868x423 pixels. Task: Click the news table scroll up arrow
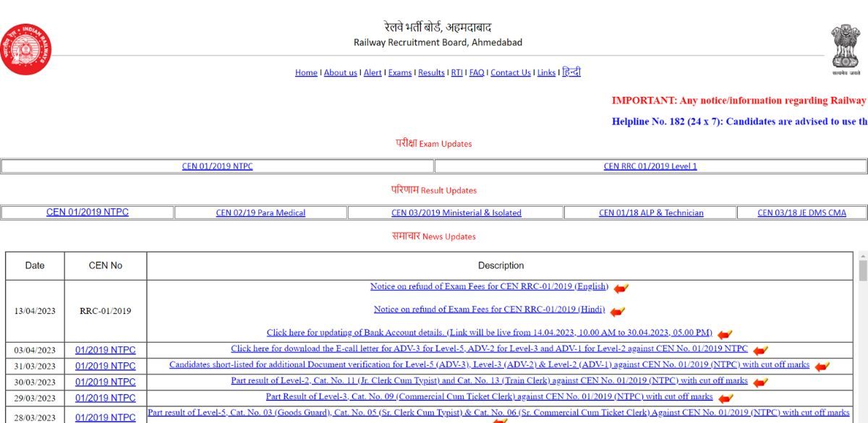(862, 256)
